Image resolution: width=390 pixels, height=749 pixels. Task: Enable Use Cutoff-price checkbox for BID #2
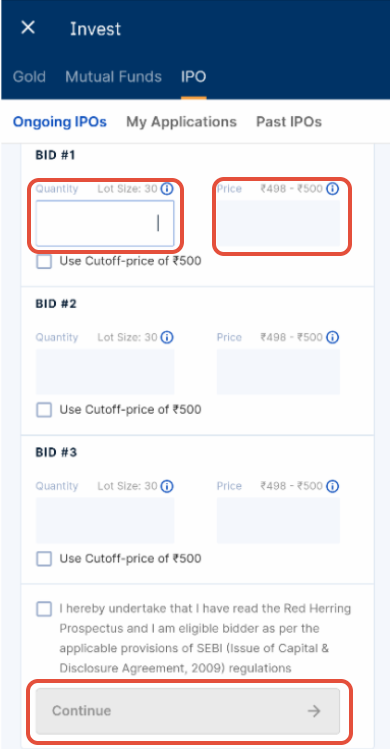[44, 410]
